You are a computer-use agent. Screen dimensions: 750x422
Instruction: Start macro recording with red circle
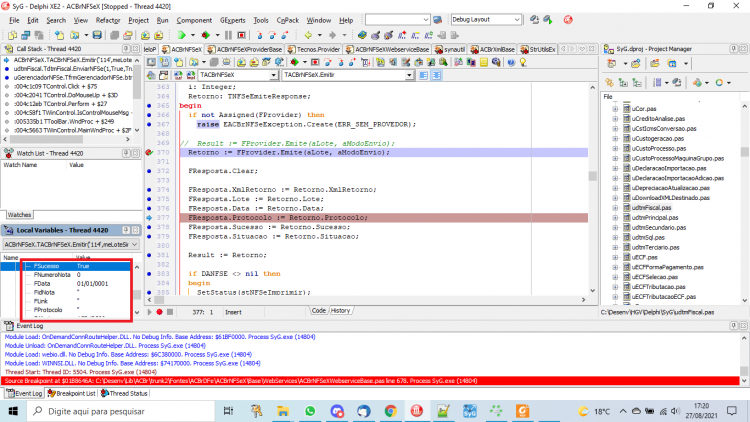pyautogui.click(x=160, y=312)
